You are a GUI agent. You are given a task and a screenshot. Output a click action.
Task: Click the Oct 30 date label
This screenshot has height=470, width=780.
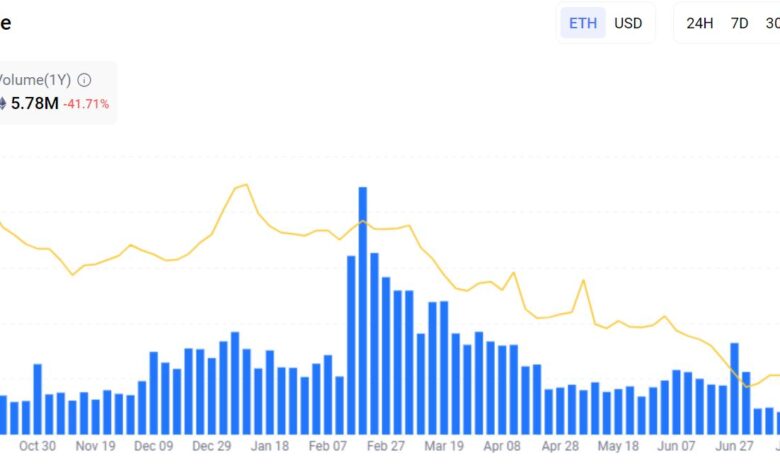(x=37, y=447)
